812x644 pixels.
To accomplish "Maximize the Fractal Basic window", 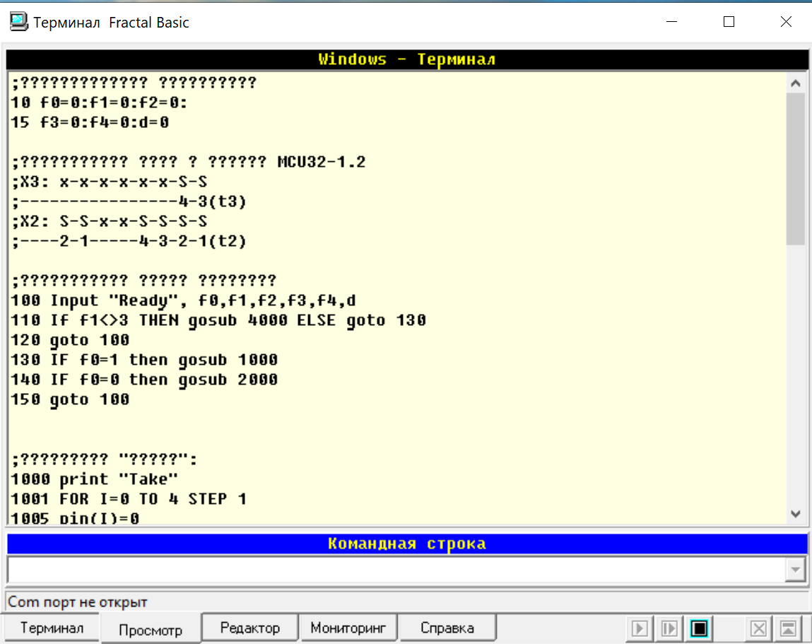I will [x=729, y=22].
